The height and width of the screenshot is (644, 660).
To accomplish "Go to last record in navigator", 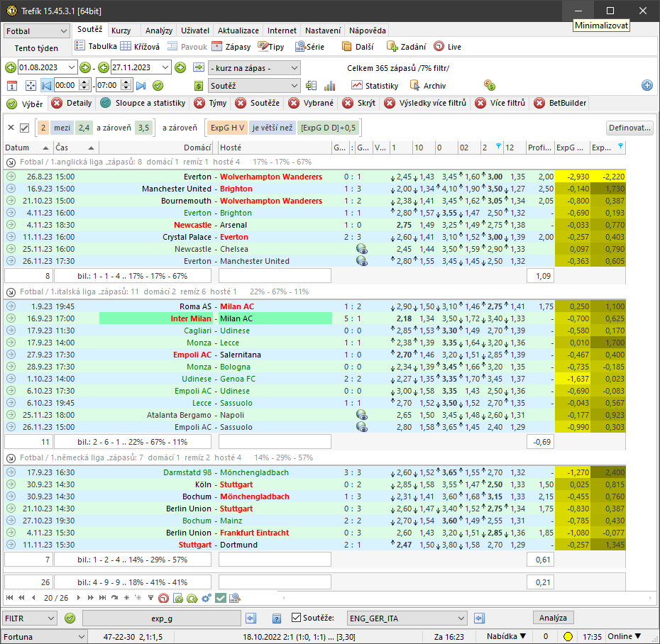I will (x=102, y=598).
